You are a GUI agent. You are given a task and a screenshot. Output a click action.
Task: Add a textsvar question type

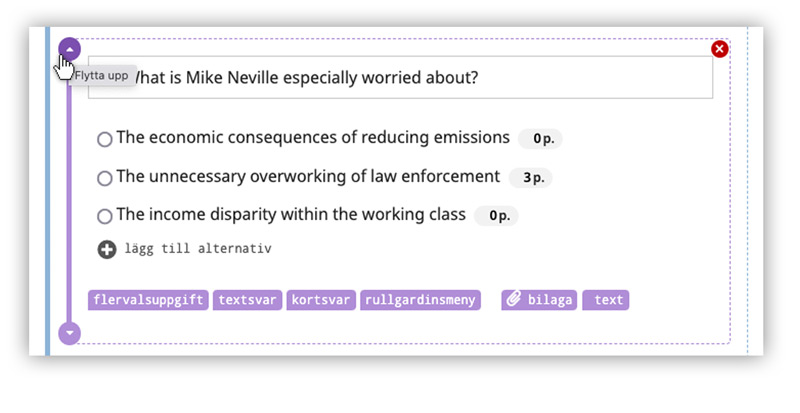point(247,299)
